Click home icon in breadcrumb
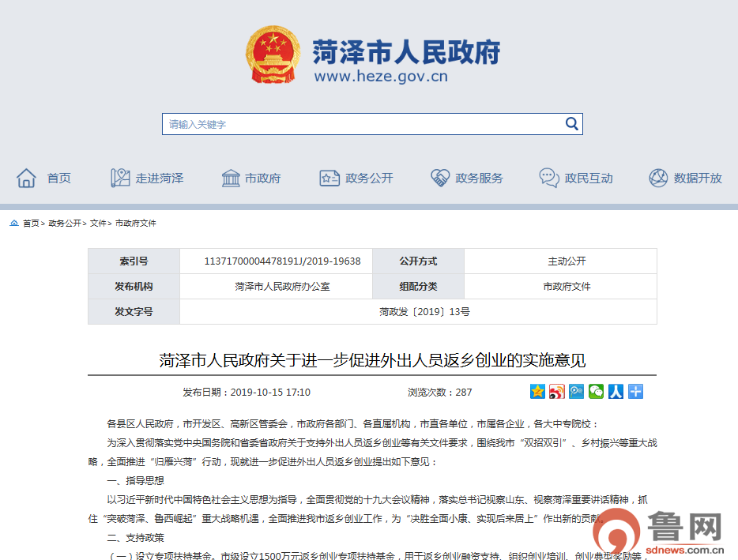Image resolution: width=738 pixels, height=560 pixels. [x=14, y=224]
